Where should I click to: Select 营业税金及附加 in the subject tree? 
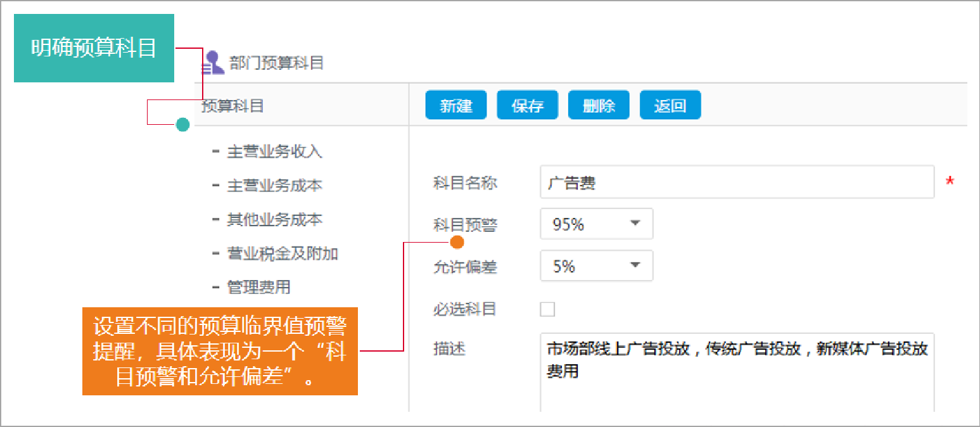click(x=284, y=253)
